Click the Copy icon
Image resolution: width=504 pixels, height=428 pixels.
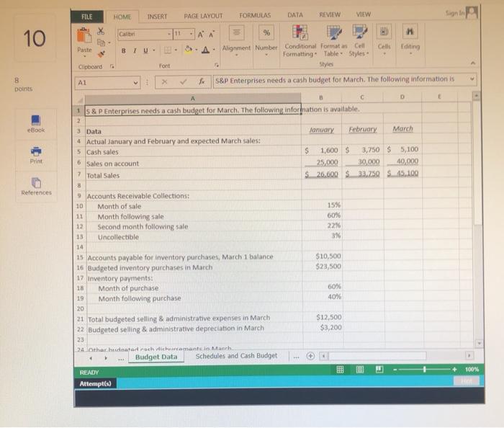tap(101, 43)
